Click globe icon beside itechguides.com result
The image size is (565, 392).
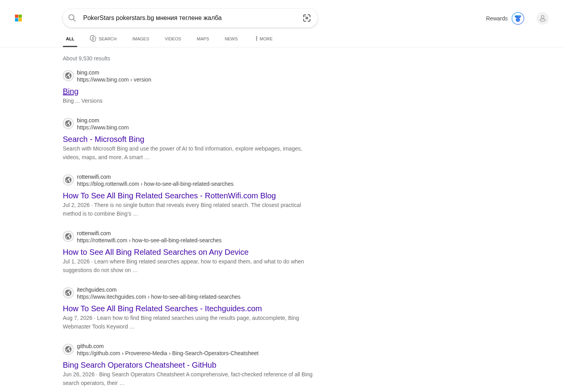[x=68, y=293]
